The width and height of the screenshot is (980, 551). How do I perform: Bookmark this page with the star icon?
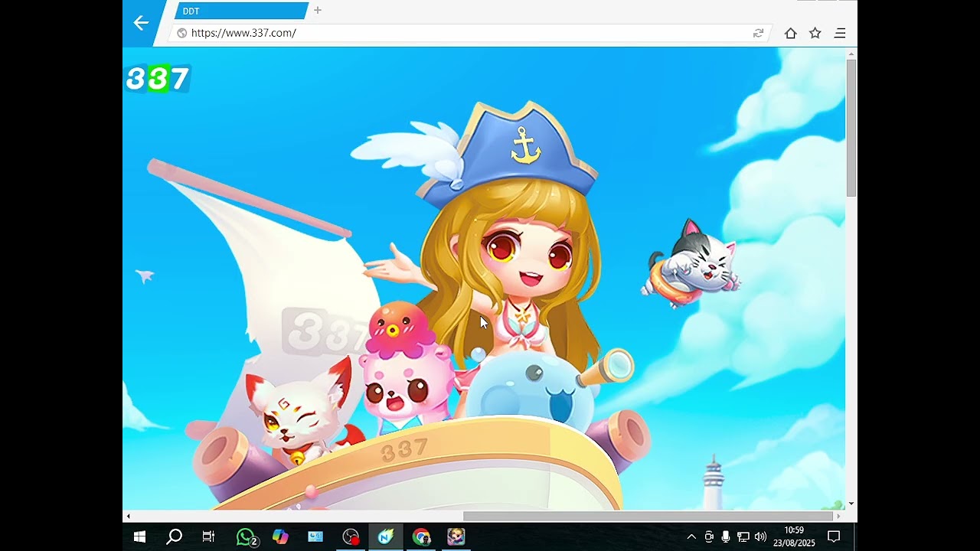pyautogui.click(x=815, y=33)
